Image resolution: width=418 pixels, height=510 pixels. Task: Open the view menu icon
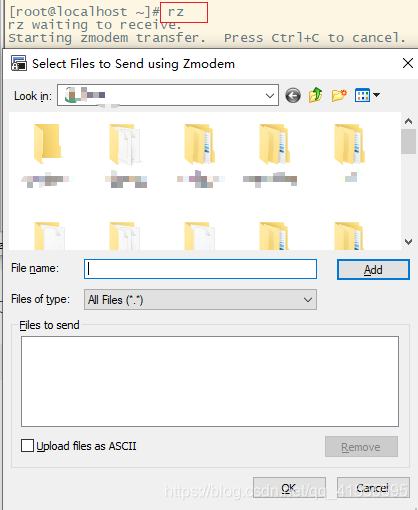[x=362, y=95]
